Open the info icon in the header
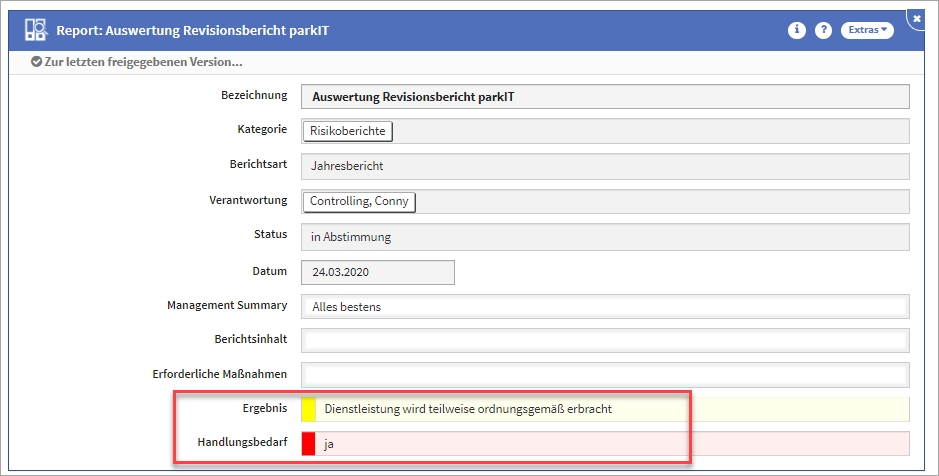The height and width of the screenshot is (476, 939). (797, 30)
